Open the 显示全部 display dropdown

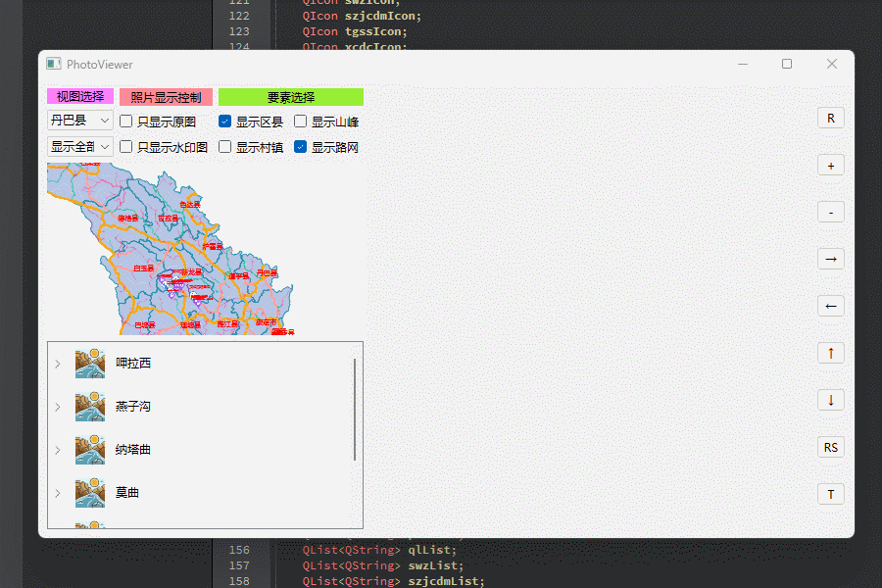tap(79, 147)
